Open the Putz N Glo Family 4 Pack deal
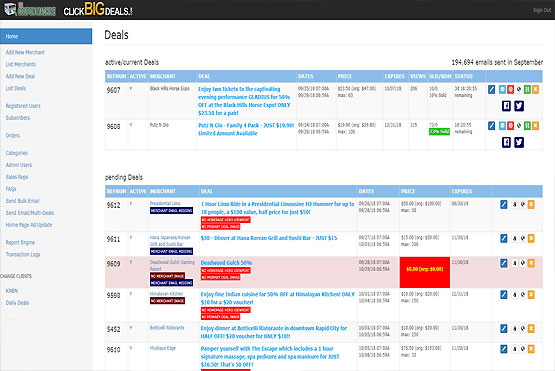The height and width of the screenshot is (371, 555). (246, 129)
